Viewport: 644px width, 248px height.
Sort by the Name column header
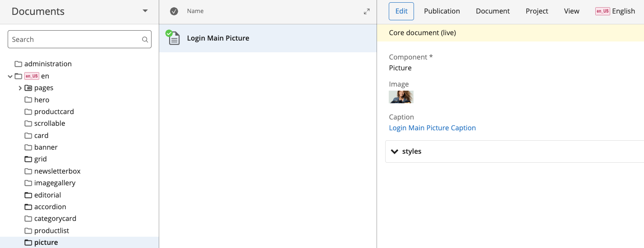click(x=195, y=11)
